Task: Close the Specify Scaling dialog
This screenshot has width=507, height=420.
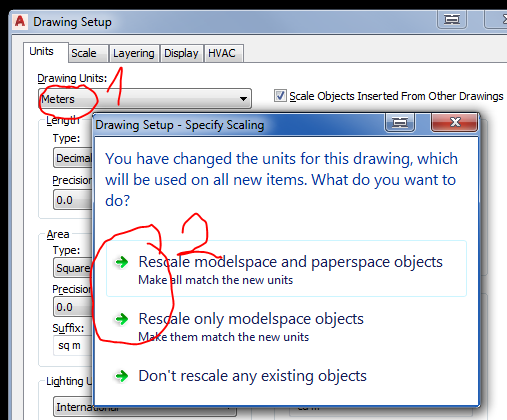Action: pyautogui.click(x=455, y=122)
